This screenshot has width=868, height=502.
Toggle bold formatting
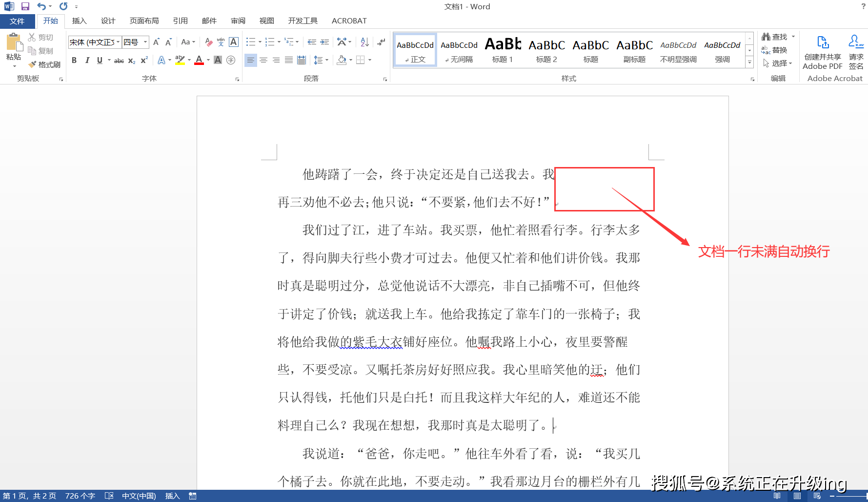tap(74, 60)
